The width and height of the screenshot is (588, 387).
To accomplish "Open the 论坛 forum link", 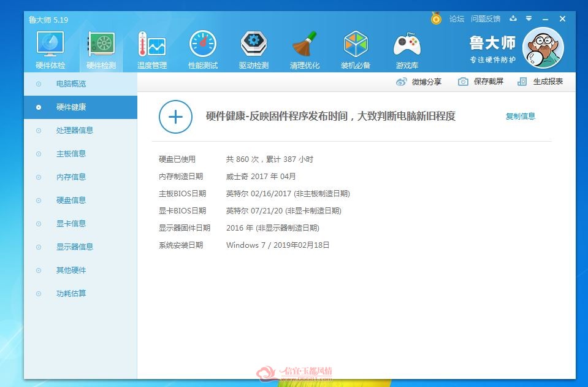I will pos(457,19).
